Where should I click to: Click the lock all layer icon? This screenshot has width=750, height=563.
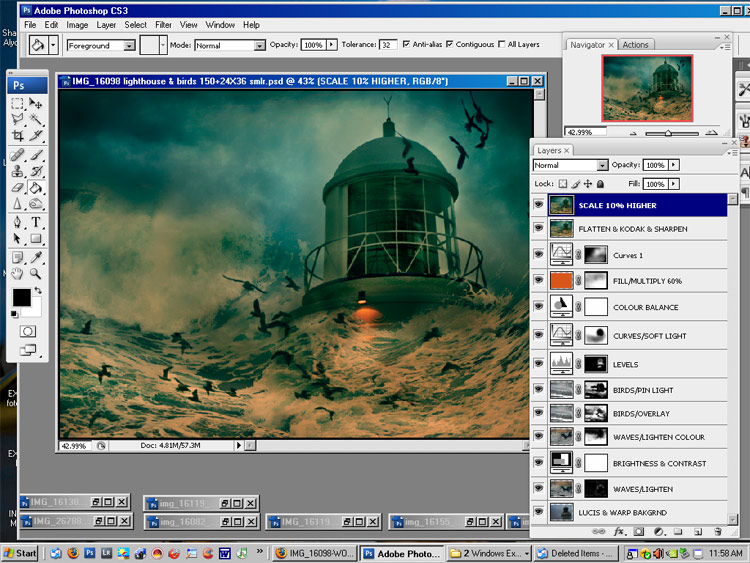click(x=600, y=184)
